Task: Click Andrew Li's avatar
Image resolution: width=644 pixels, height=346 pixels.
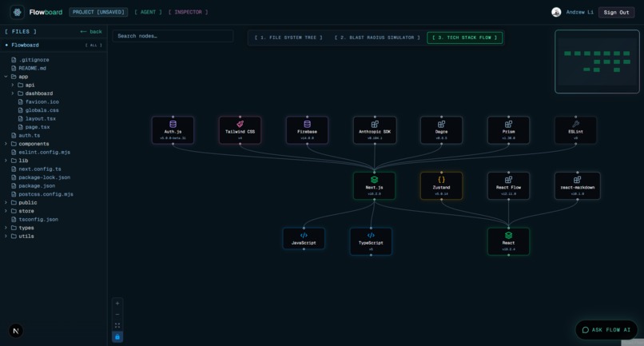Action: (x=556, y=12)
